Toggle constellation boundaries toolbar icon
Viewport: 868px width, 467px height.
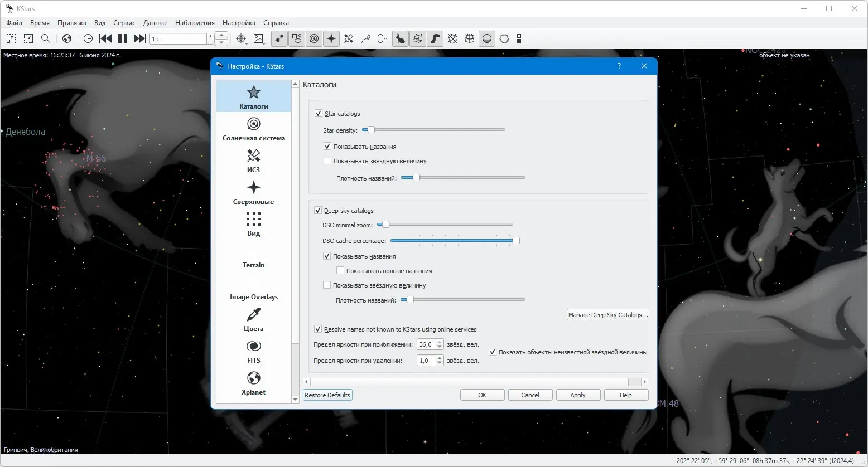point(418,38)
